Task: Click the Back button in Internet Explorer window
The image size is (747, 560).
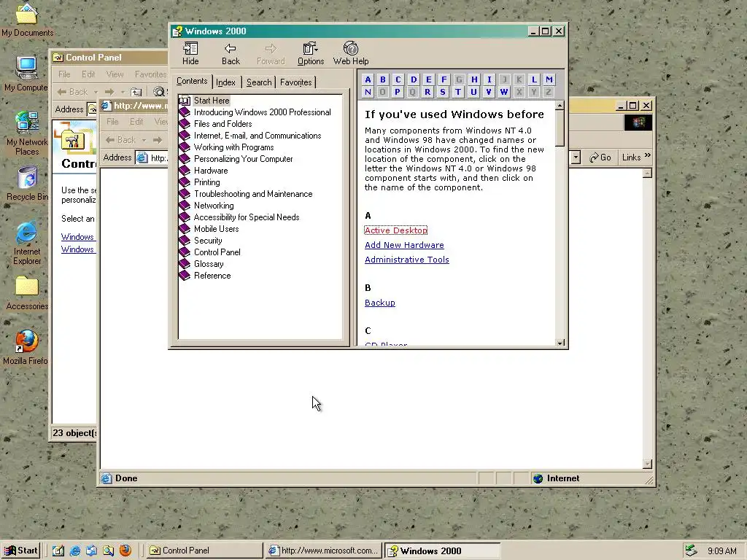Action: point(120,140)
